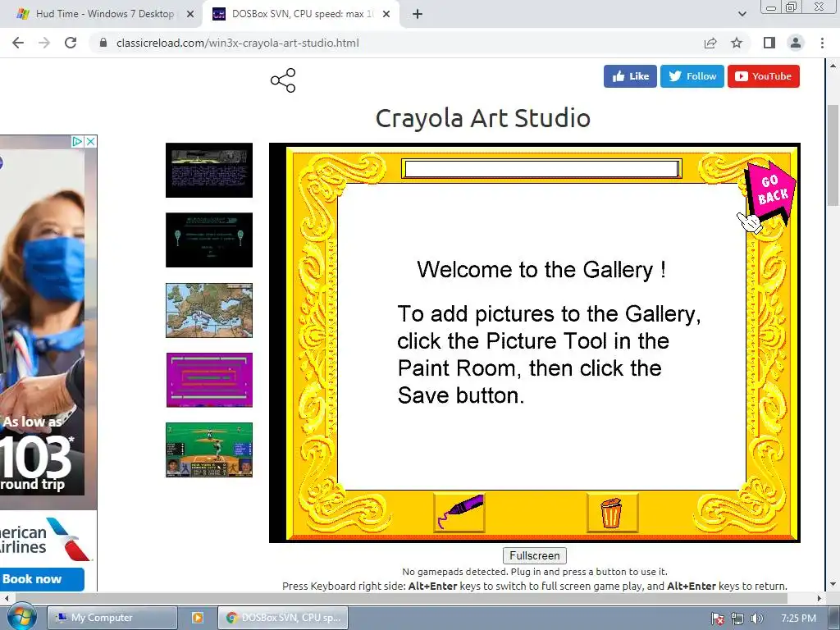Share this page from the address bar
Screen dimensions: 840x630
pos(710,43)
